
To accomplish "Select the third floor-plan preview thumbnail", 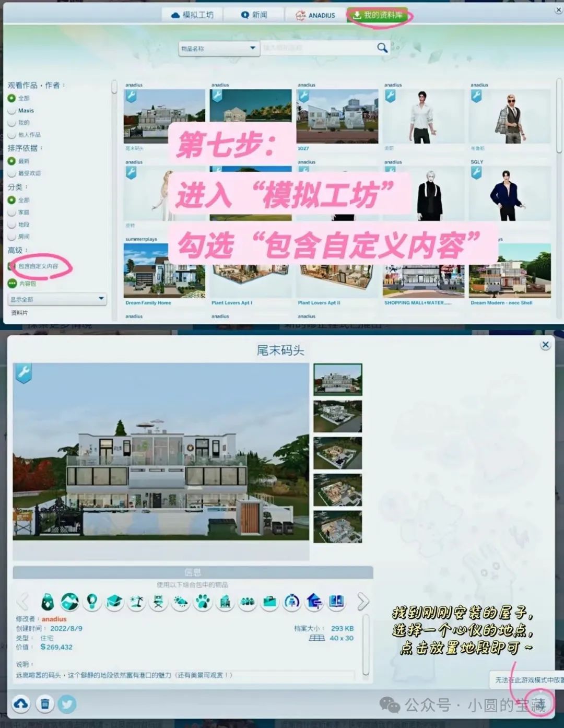I will pyautogui.click(x=337, y=453).
